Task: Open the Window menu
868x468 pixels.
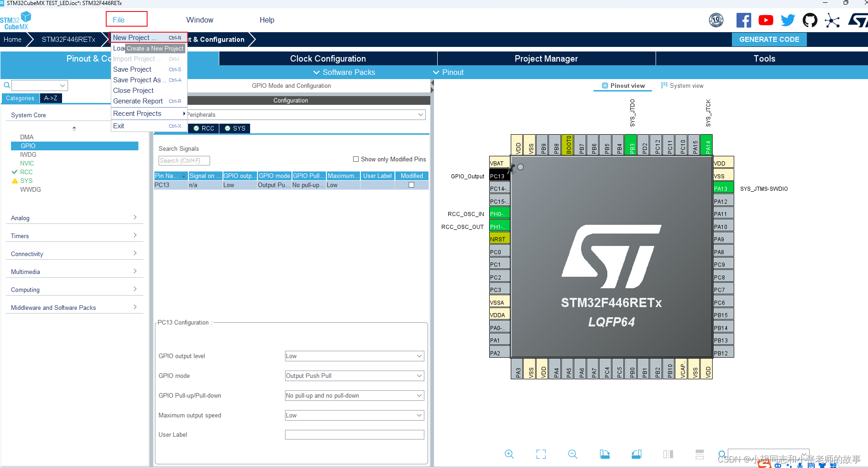Action: [200, 20]
